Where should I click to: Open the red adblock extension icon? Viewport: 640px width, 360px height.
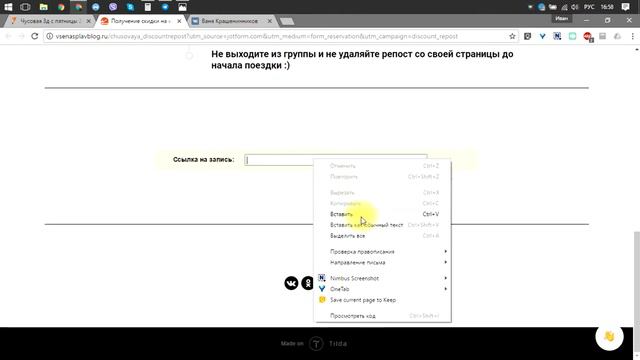(x=588, y=37)
